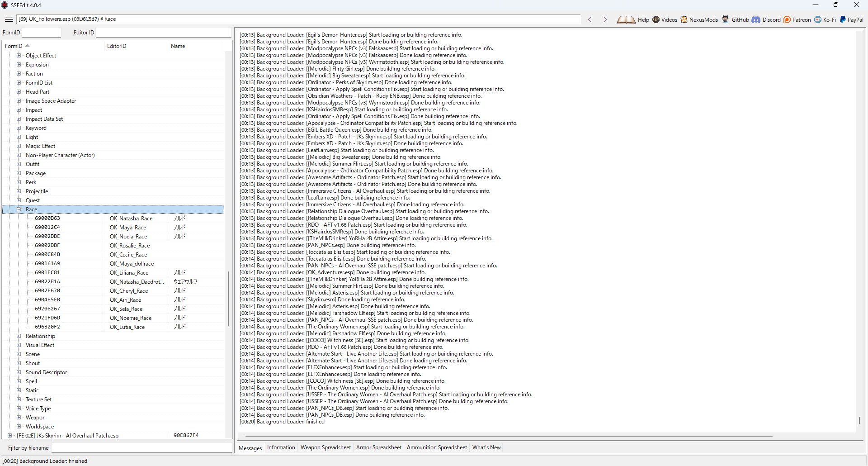Click the SSEEdit application icon in the title bar
The width and height of the screenshot is (868, 466).
(5, 5)
